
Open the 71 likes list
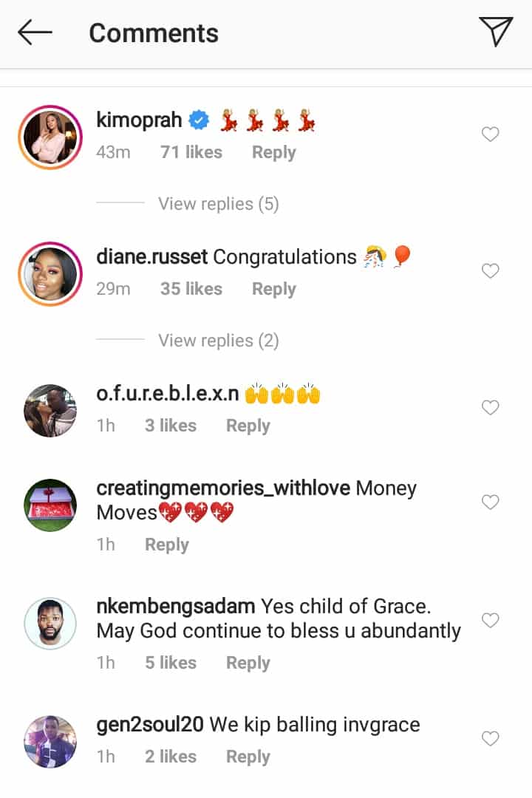tap(191, 152)
